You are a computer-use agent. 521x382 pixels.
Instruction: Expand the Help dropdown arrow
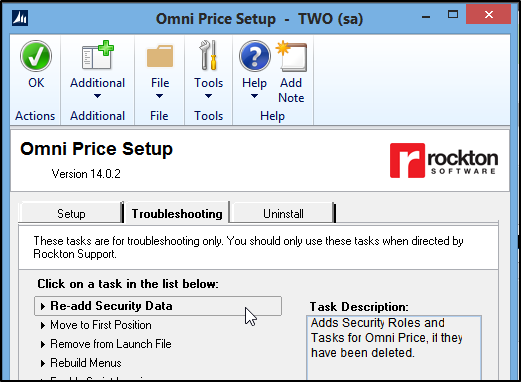254,96
